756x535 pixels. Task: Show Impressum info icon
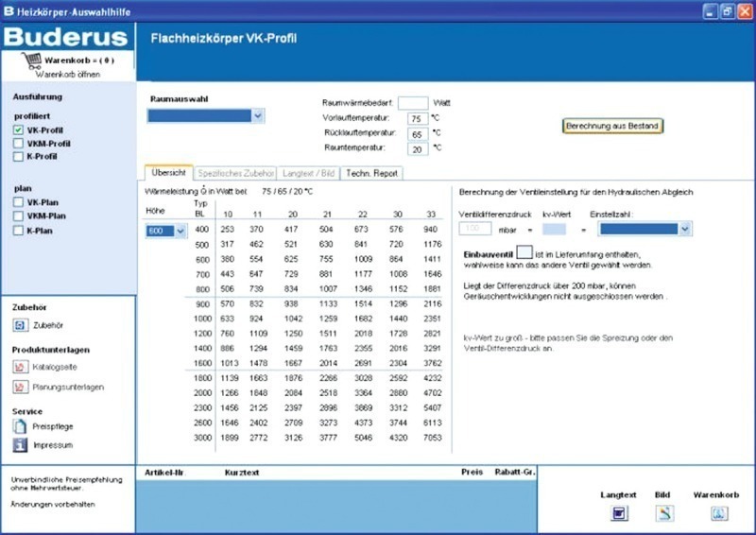[20, 445]
